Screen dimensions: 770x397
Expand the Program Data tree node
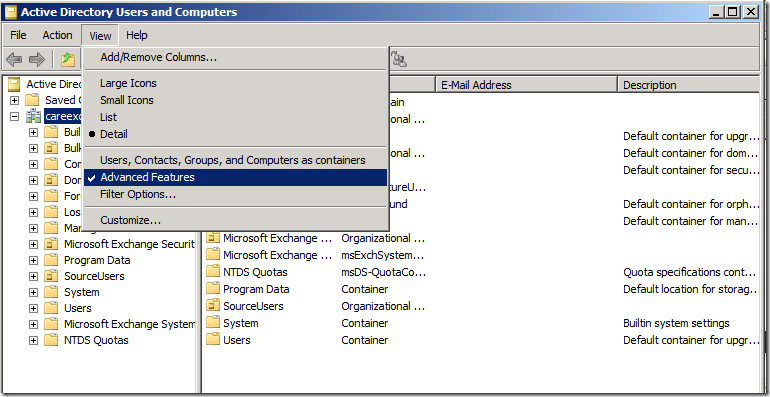[x=33, y=260]
